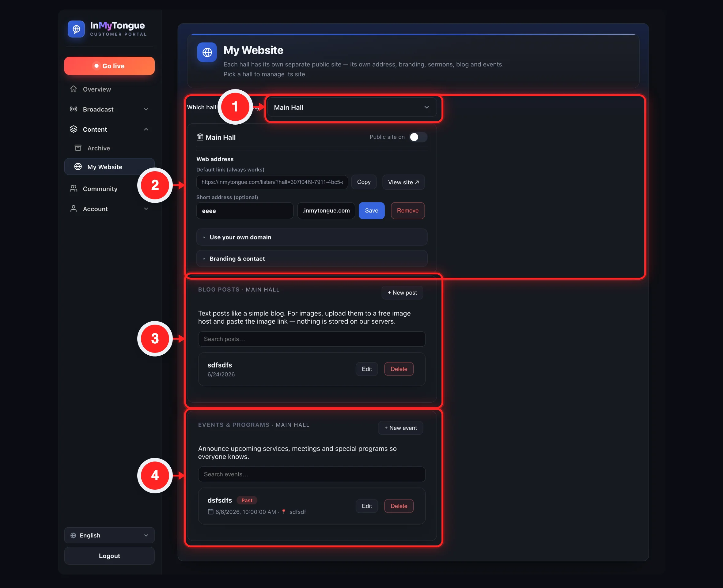Click the Main Hall building icon
Screen dimensions: 723x588
tap(200, 137)
